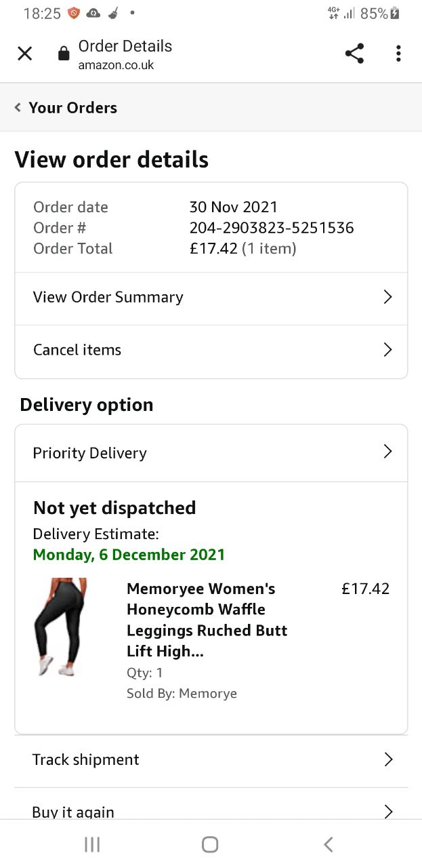
Task: Open the three-dot overflow menu
Action: click(x=398, y=54)
